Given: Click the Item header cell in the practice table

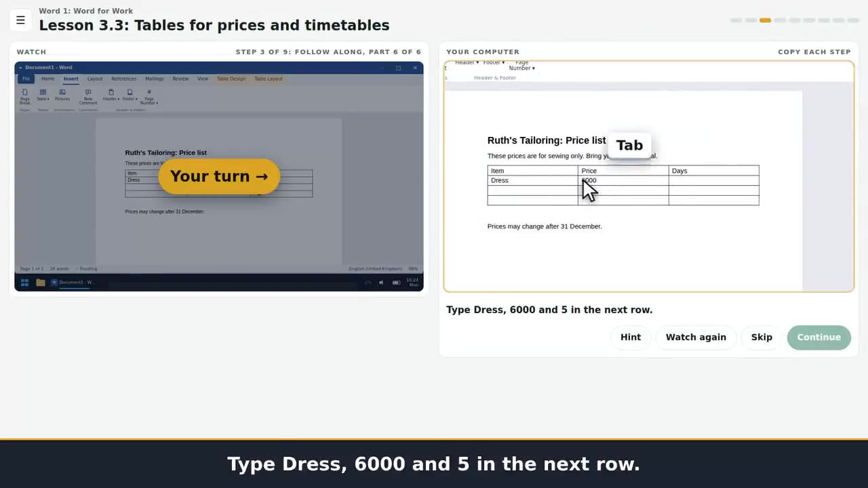Looking at the screenshot, I should point(532,171).
